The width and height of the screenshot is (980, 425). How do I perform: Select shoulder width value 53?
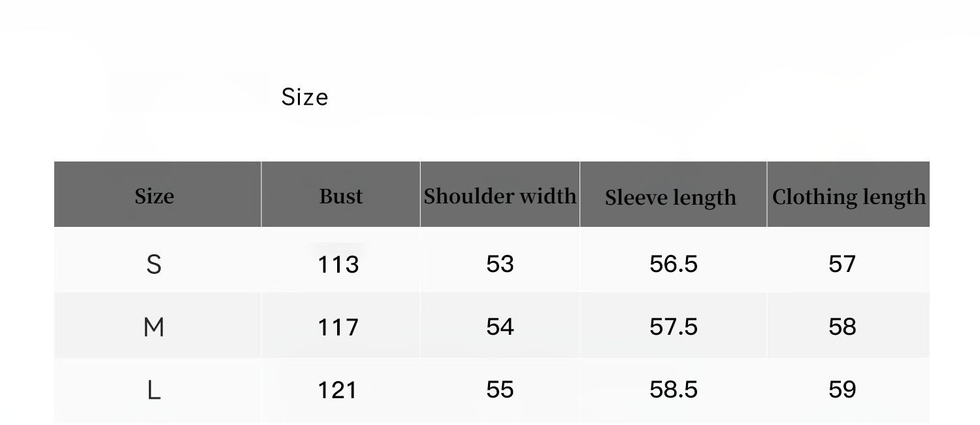tap(500, 264)
